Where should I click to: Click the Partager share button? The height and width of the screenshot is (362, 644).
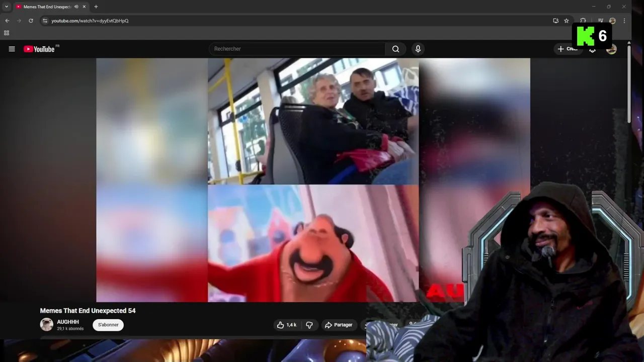tap(339, 325)
